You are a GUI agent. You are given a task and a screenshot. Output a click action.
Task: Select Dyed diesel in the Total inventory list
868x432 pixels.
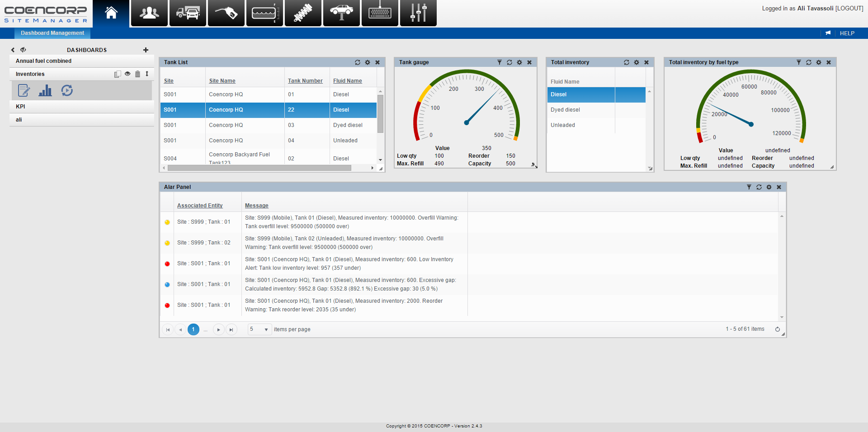tap(565, 110)
